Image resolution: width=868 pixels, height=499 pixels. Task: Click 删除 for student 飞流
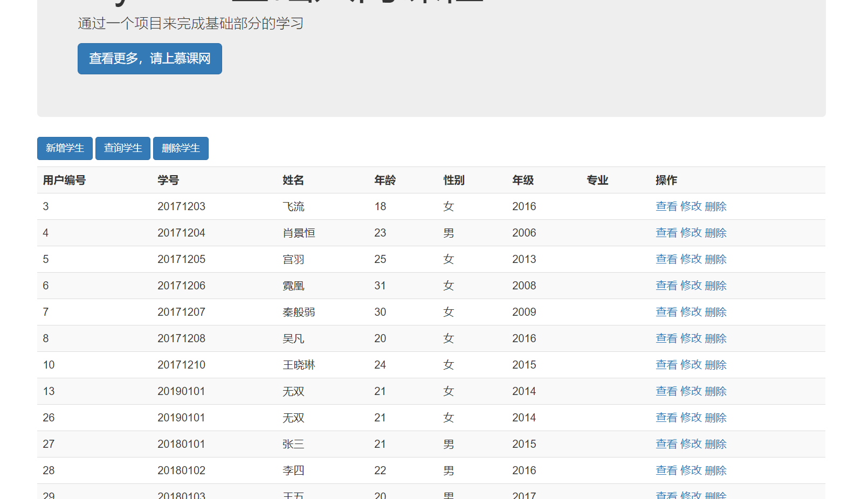pos(716,206)
